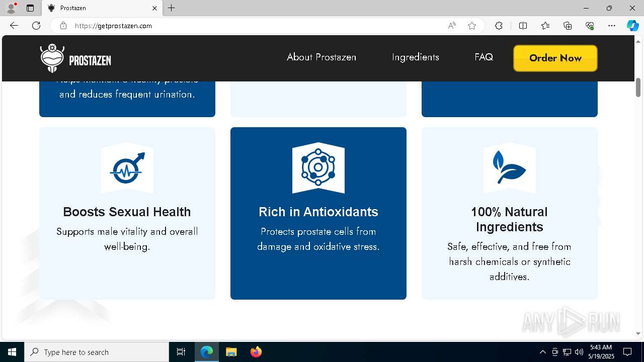Click the page vertical scrollbar thumb
The image size is (644, 362).
click(x=638, y=87)
